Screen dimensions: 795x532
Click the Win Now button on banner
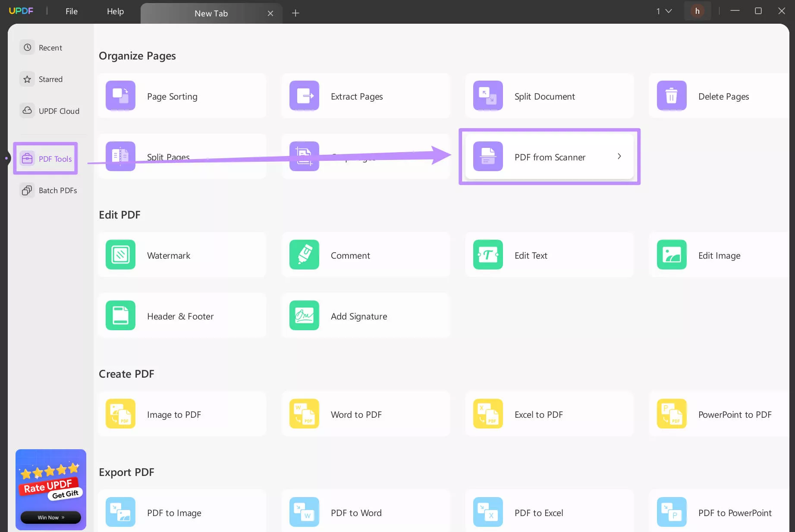coord(51,517)
